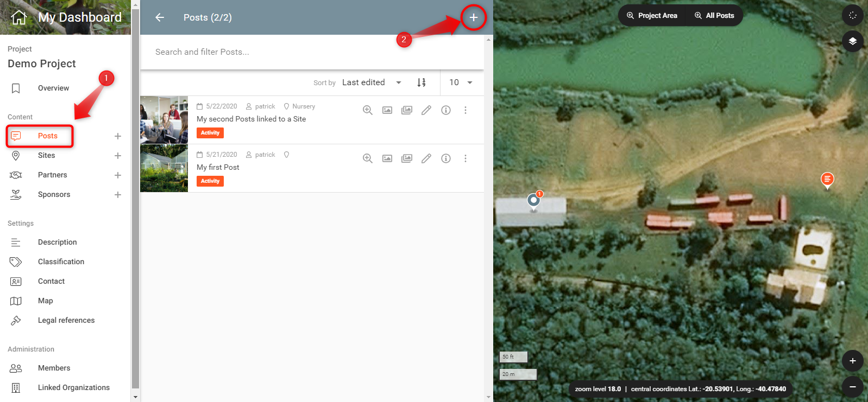The image size is (868, 402).
Task: Show info for 'My second Posts'
Action: 446,110
